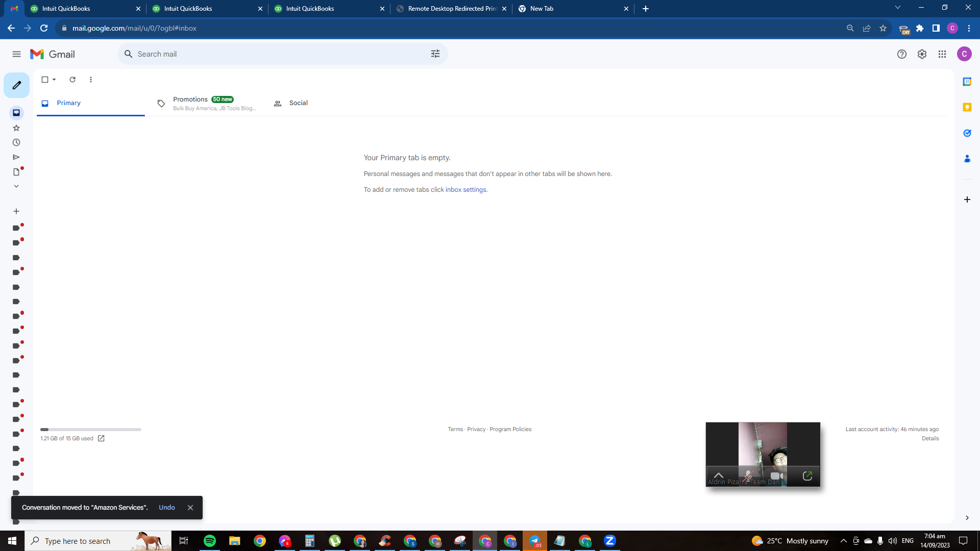This screenshot has width=980, height=551.
Task: Toggle the Zoom video camera
Action: (x=777, y=476)
